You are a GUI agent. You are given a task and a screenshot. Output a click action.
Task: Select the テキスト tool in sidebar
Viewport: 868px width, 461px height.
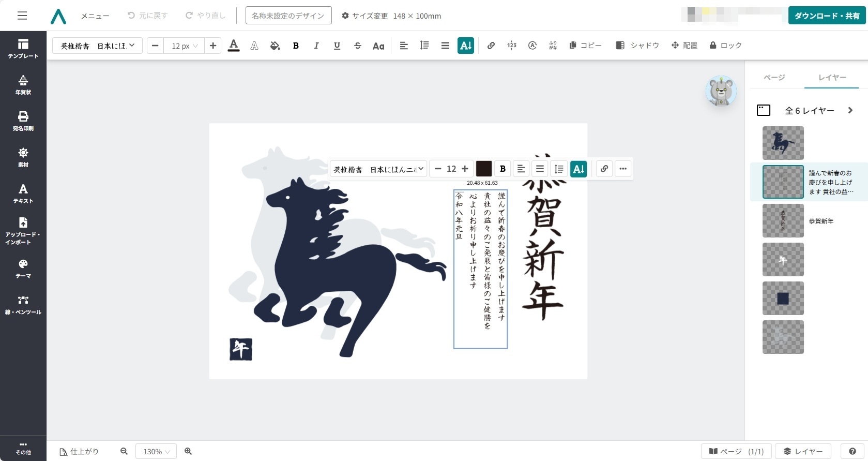pos(23,194)
